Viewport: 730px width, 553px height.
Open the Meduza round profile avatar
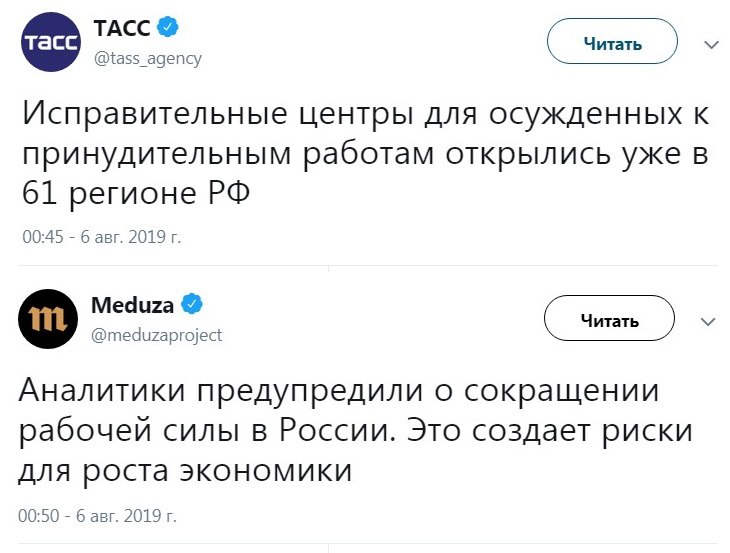click(x=48, y=319)
